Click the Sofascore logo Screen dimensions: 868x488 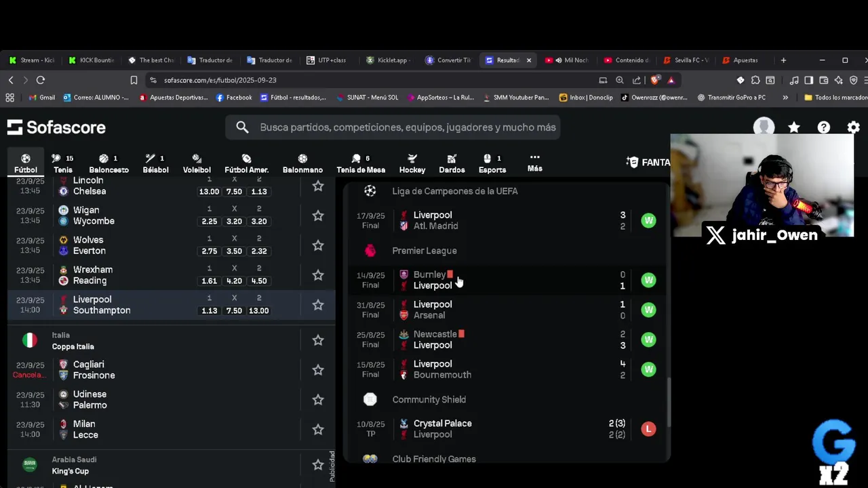[x=56, y=127]
